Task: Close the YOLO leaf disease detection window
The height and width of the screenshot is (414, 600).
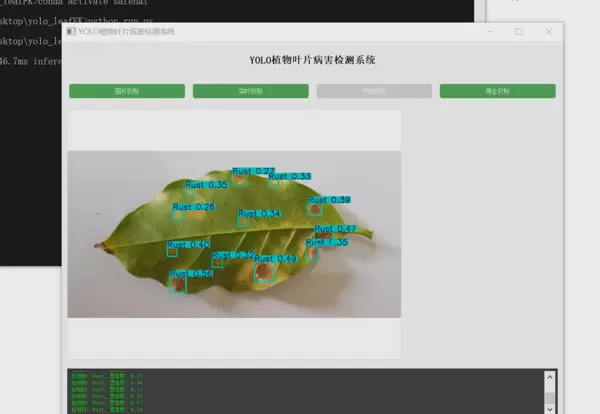Action: pos(548,32)
